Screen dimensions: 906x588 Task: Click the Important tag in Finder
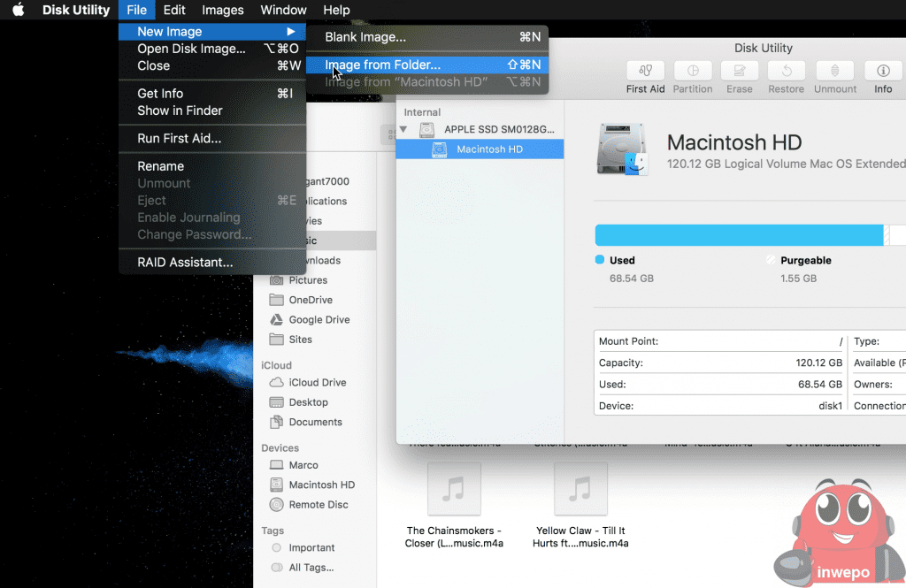(x=314, y=547)
